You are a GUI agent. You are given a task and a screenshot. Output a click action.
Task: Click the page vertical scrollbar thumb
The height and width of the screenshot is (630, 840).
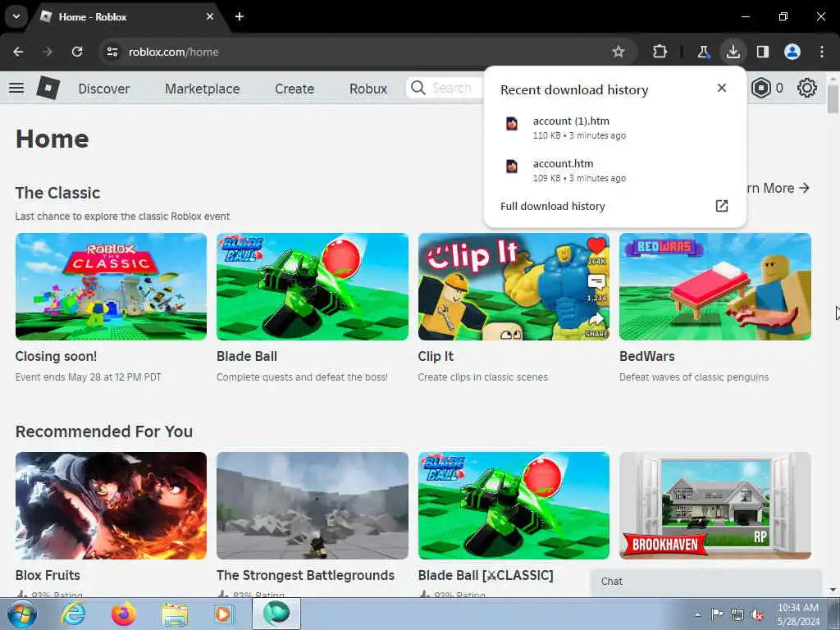click(833, 98)
